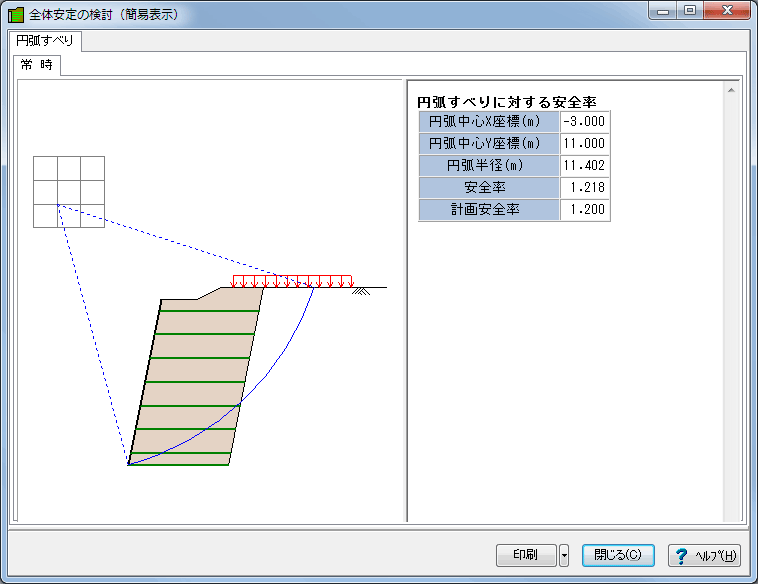Open the print options dropdown arrow
Image resolution: width=758 pixels, height=584 pixels.
(564, 555)
